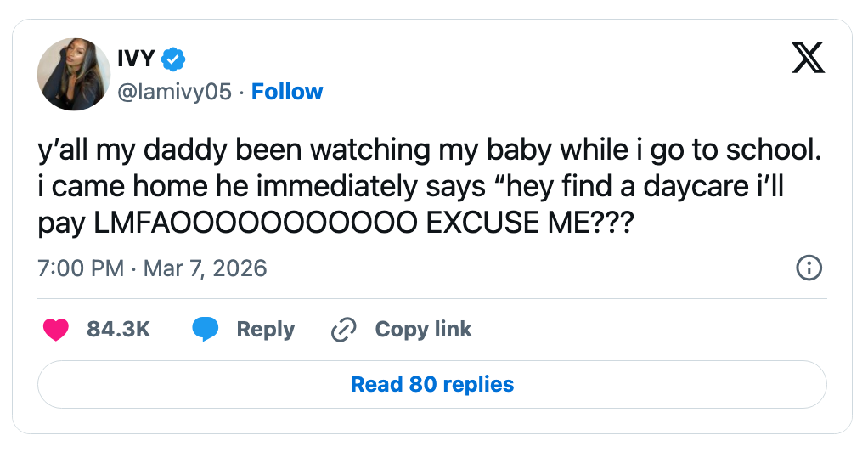Open the tweet info circle icon
This screenshot has height=452, width=868.
(x=808, y=268)
